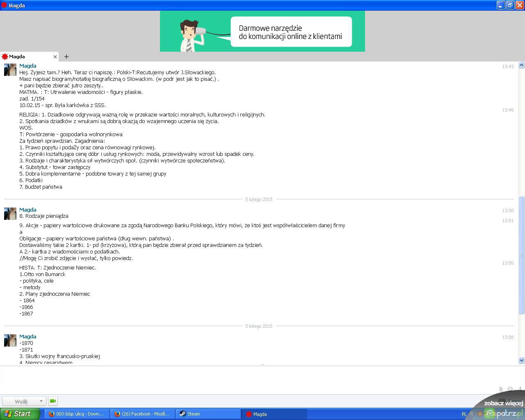Screen dimensions: 525x420
Task: Click the paperclip attach file icon
Action: (501, 389)
